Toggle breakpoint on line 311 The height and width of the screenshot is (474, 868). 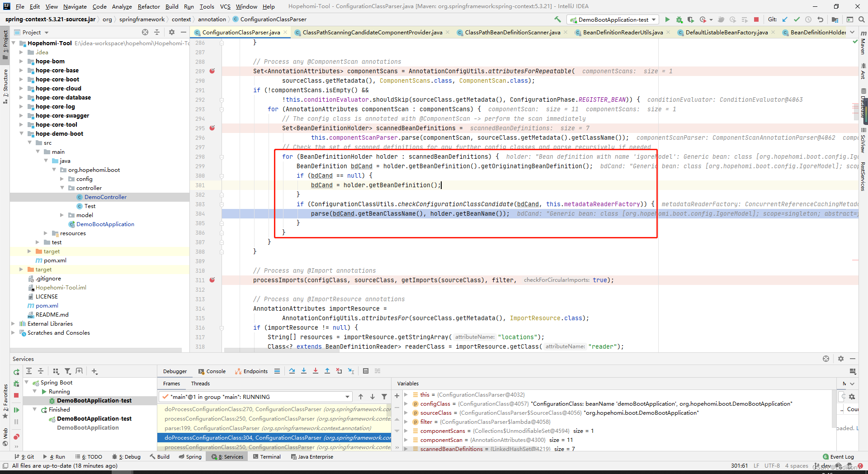coord(212,280)
